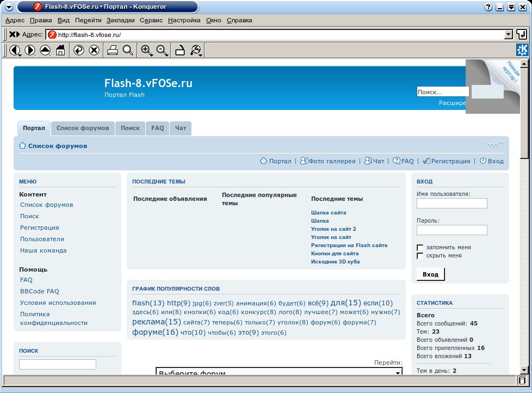This screenshot has width=532, height=393.
Task: Reload the page with the toolbar icon
Action: 79,51
